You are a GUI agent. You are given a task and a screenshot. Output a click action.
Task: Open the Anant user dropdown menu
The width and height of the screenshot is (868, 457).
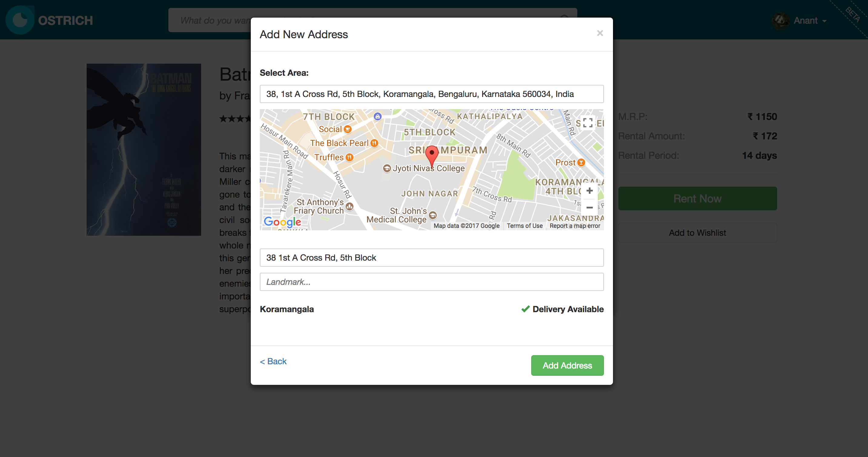tap(809, 21)
